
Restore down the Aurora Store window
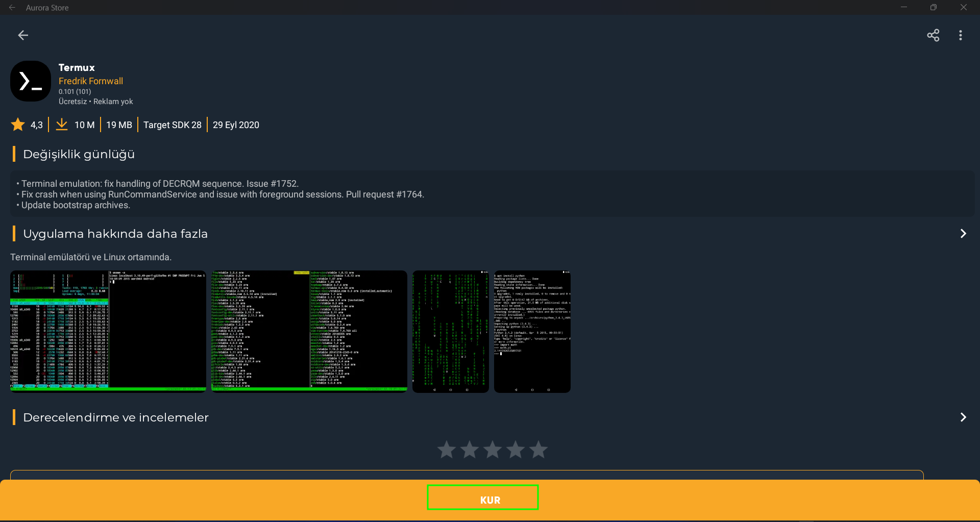[x=934, y=7]
